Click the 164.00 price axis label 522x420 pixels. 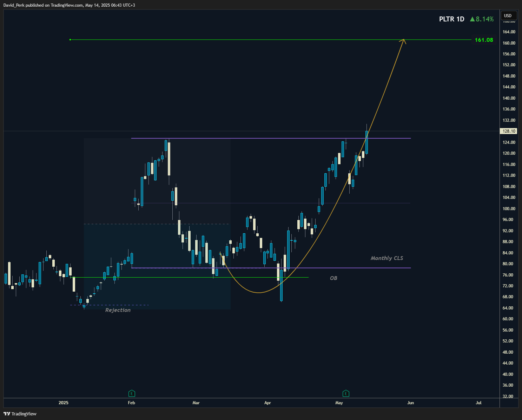(509, 32)
